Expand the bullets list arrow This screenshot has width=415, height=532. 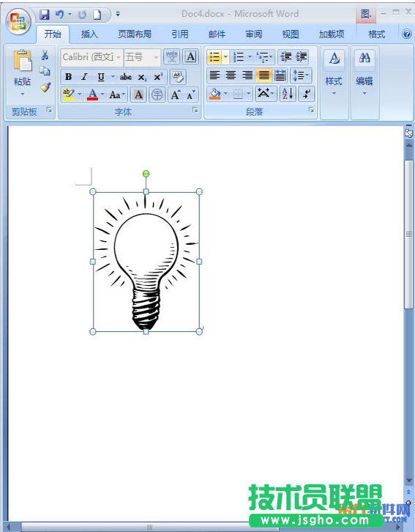[x=225, y=56]
